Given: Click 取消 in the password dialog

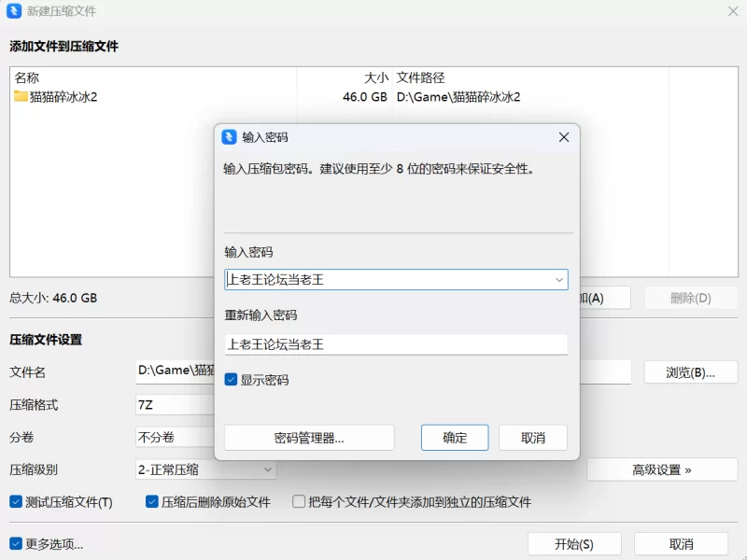Looking at the screenshot, I should click(533, 438).
